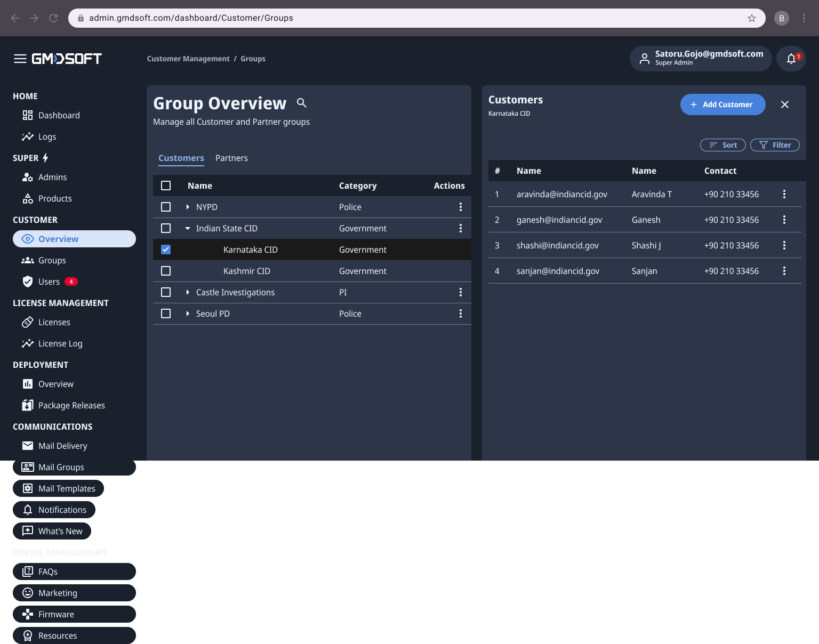Open Licenses in sidebar

coord(74,322)
